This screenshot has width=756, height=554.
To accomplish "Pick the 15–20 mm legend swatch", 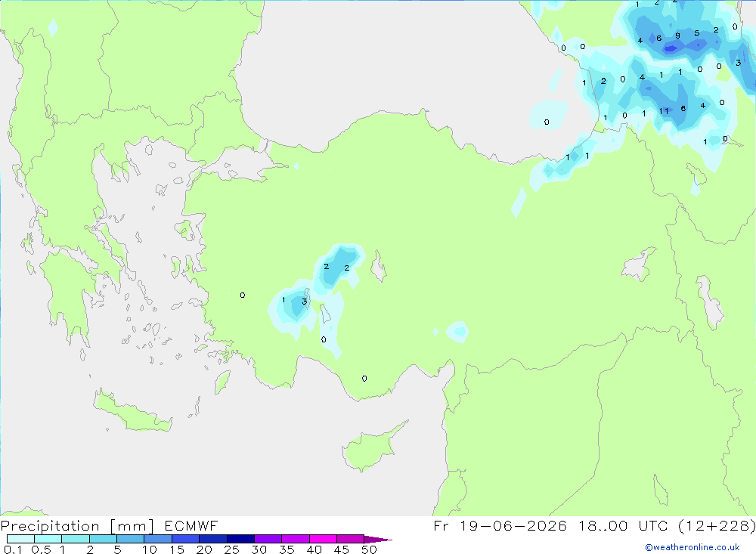I will [x=186, y=539].
